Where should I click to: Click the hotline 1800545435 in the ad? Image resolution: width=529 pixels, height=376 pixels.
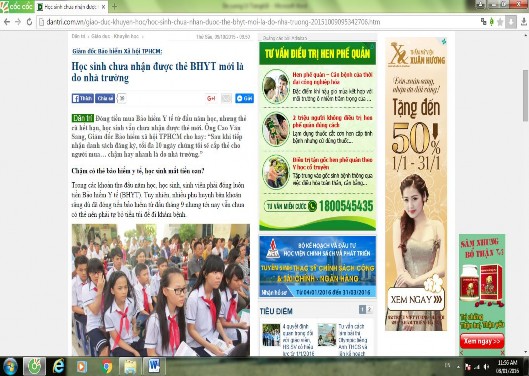(x=346, y=206)
